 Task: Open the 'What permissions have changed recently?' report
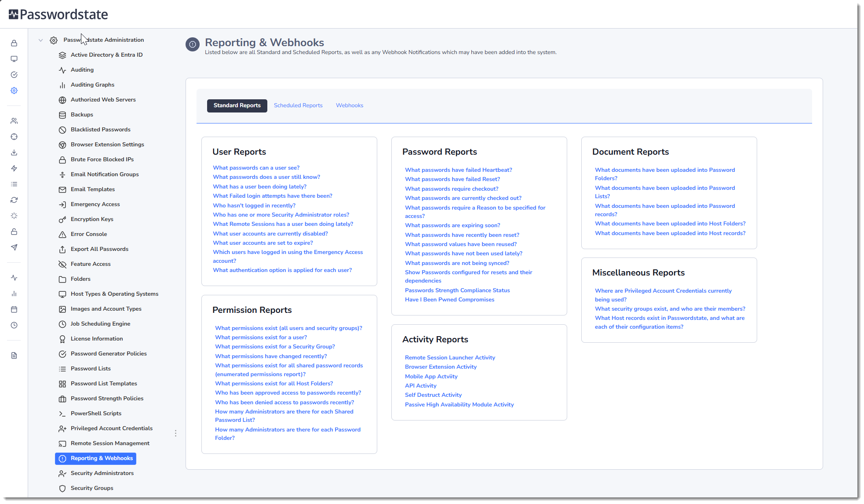(x=271, y=356)
